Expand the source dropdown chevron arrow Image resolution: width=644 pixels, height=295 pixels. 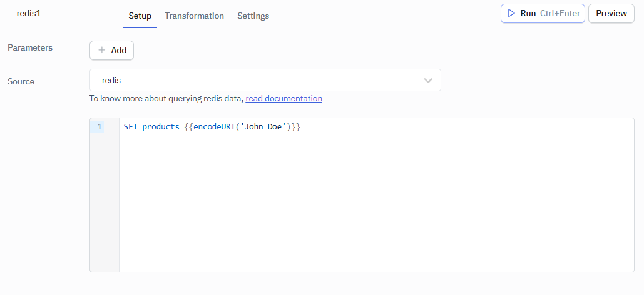[x=428, y=81]
